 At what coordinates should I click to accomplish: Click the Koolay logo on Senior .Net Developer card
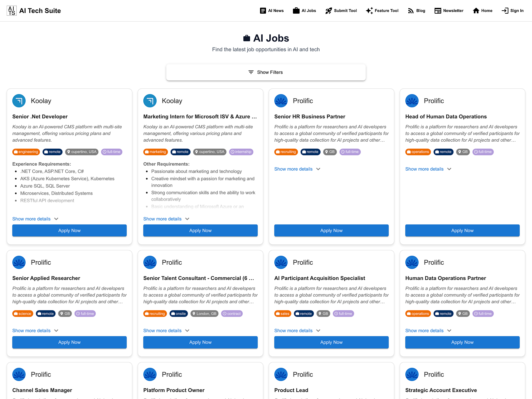tap(19, 101)
